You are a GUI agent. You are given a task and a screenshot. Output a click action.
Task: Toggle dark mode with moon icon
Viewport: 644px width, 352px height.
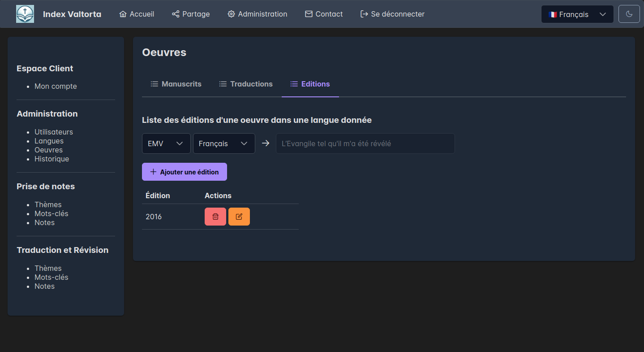point(629,14)
